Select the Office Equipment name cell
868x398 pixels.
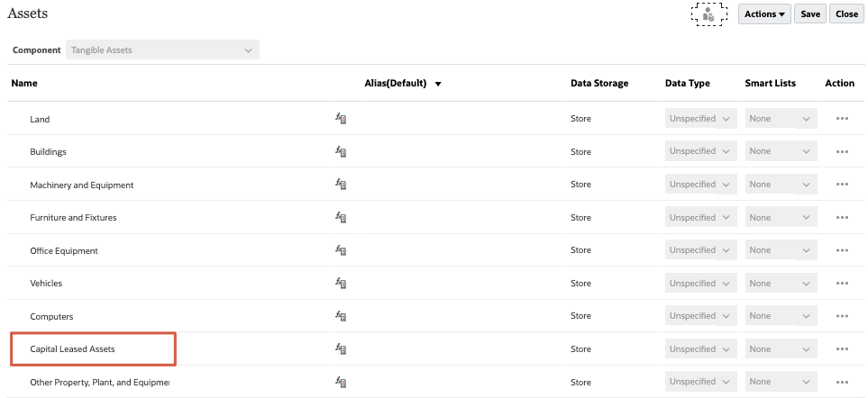(x=64, y=251)
